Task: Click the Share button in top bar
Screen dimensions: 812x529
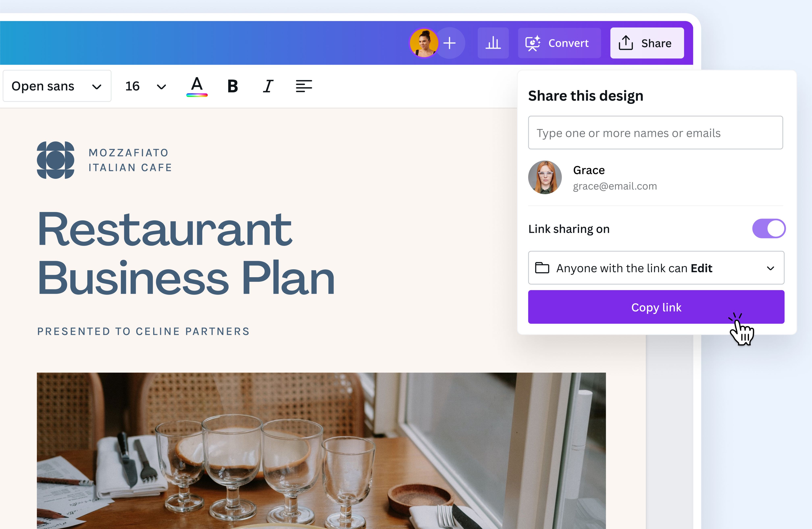Action: pyautogui.click(x=647, y=43)
